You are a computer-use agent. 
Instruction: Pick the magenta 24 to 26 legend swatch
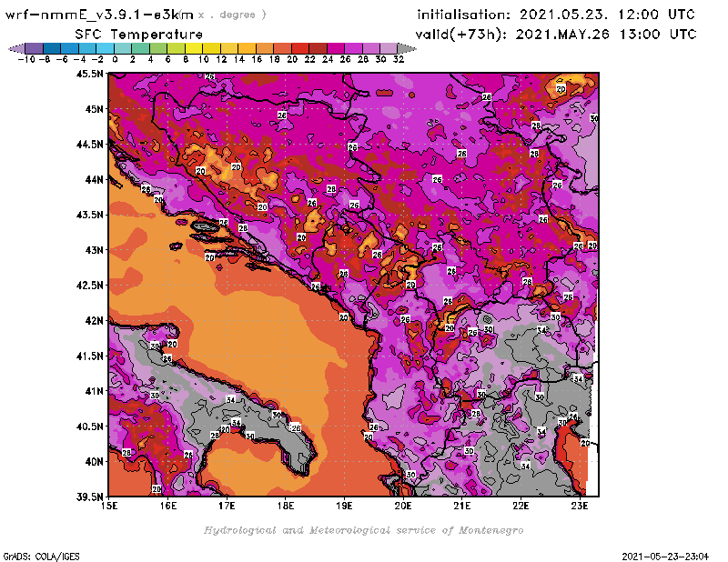[336, 48]
